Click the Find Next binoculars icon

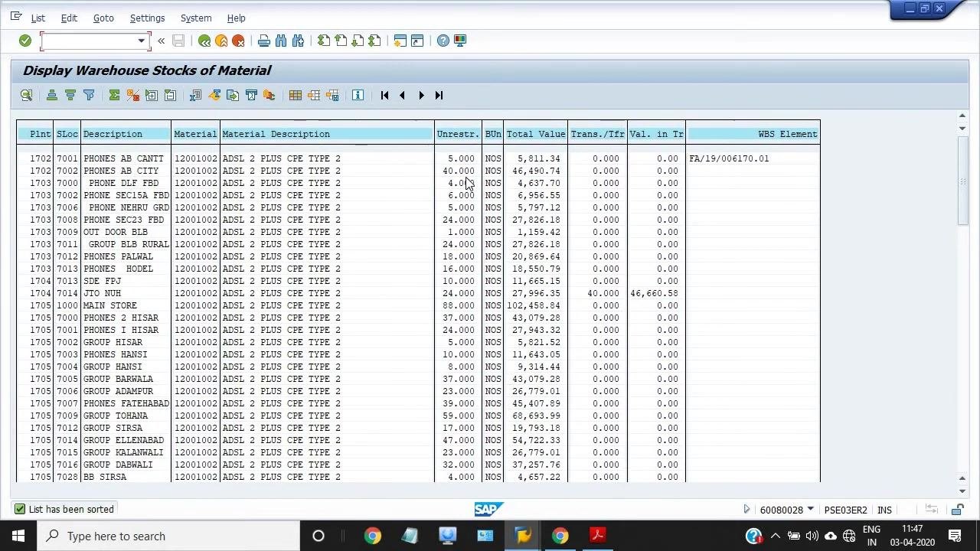point(298,41)
